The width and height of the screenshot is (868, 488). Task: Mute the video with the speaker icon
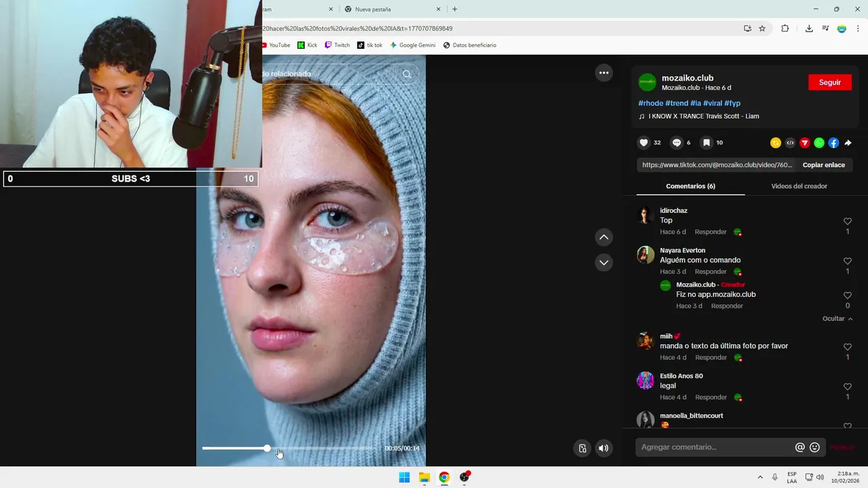(x=604, y=448)
